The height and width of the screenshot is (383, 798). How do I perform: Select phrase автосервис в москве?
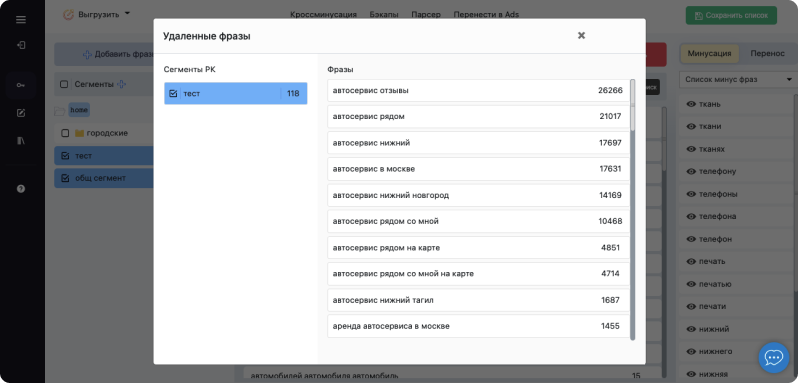pos(478,169)
